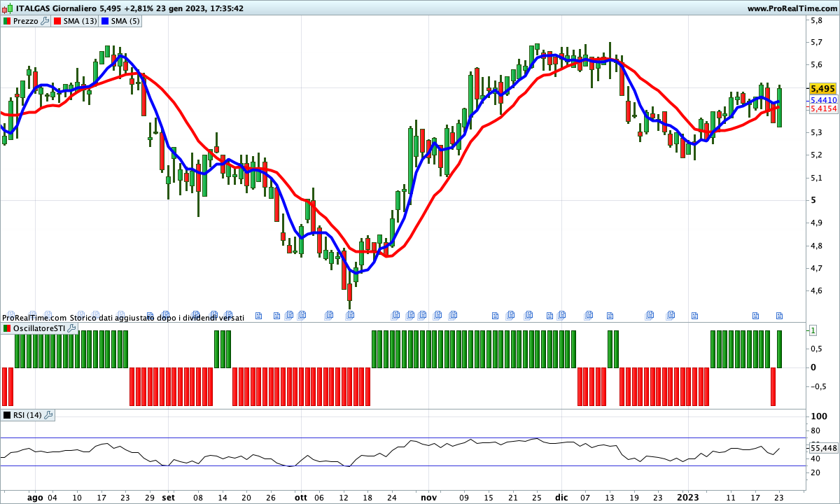Click the oscillator value tag showing 1
Viewport: 840px width, 504px height.
813,330
